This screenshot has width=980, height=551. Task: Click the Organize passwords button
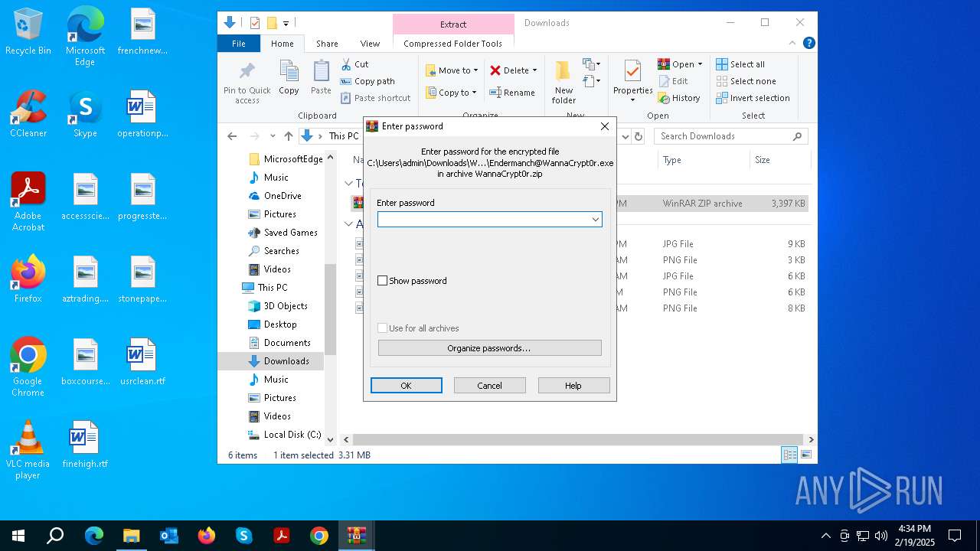tap(490, 348)
